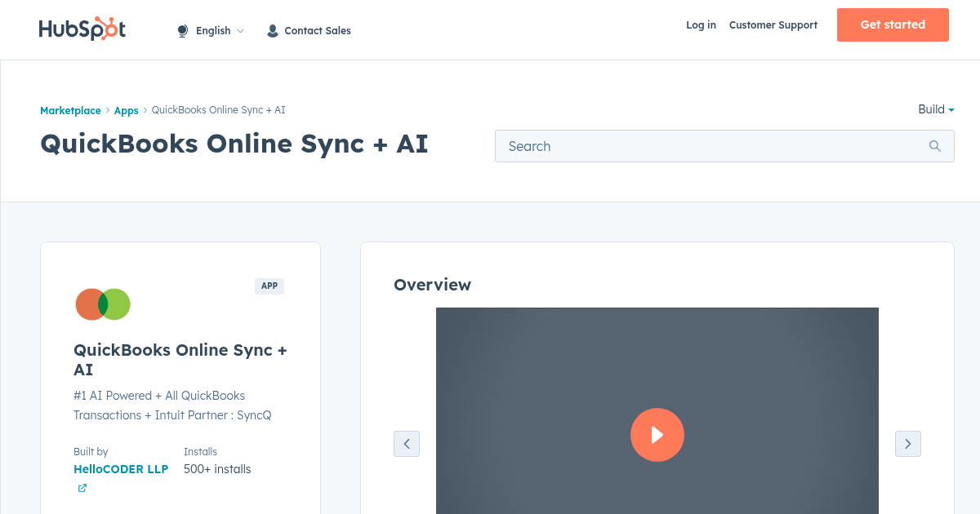Image resolution: width=980 pixels, height=514 pixels.
Task: Visit the HelloCODER LLP builder page
Action: tap(121, 469)
